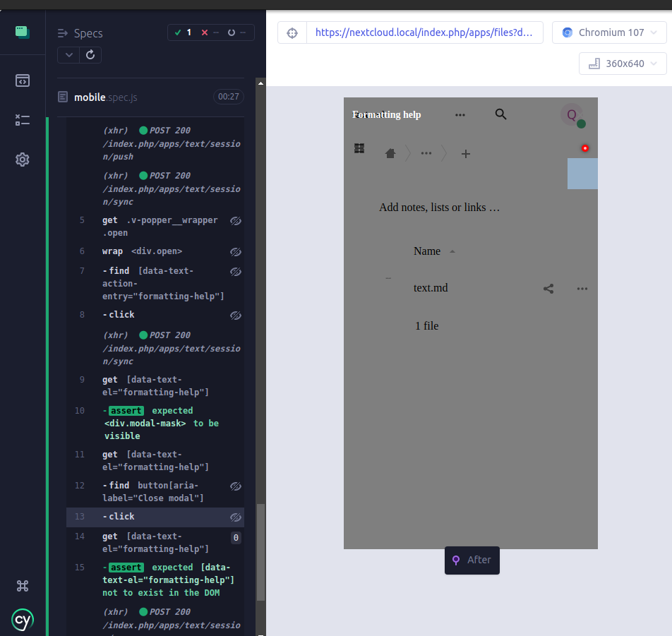Open the Chromium 107 browser dropdown
Image resolution: width=672 pixels, height=636 pixels.
pyautogui.click(x=608, y=32)
